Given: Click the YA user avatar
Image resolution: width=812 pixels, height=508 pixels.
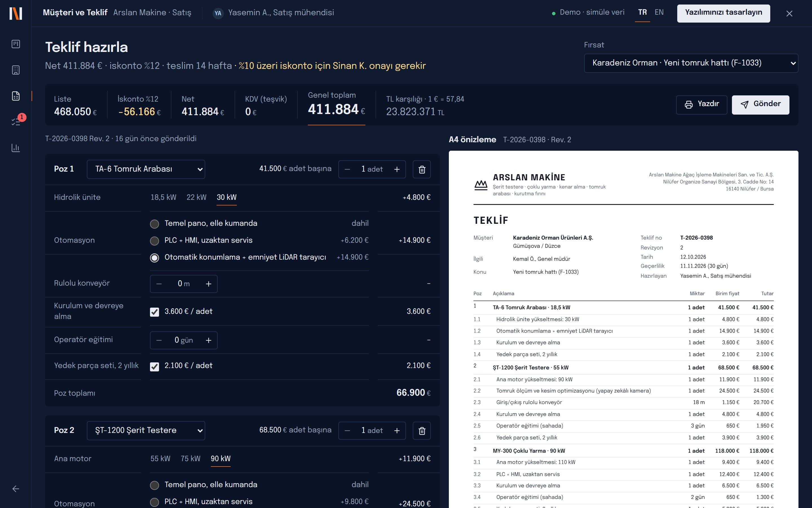Looking at the screenshot, I should (218, 13).
